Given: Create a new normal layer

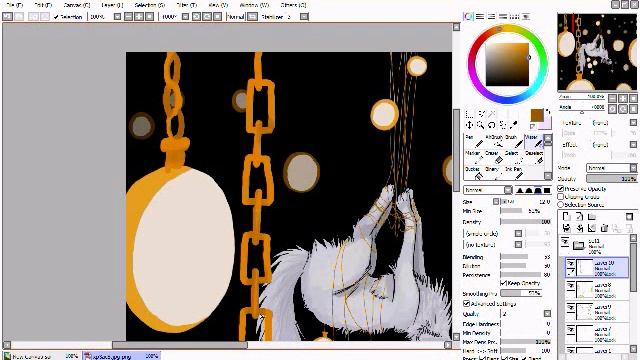Looking at the screenshot, I should (567, 216).
